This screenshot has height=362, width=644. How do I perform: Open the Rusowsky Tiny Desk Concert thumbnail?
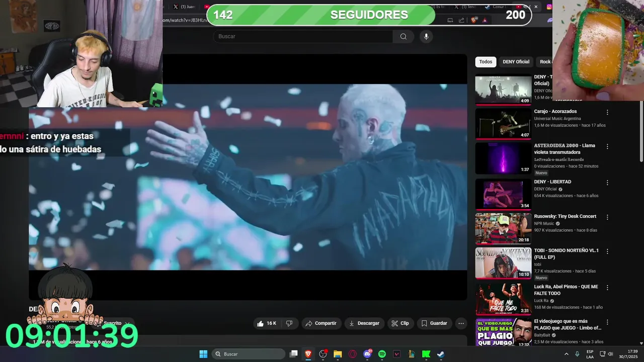click(503, 229)
